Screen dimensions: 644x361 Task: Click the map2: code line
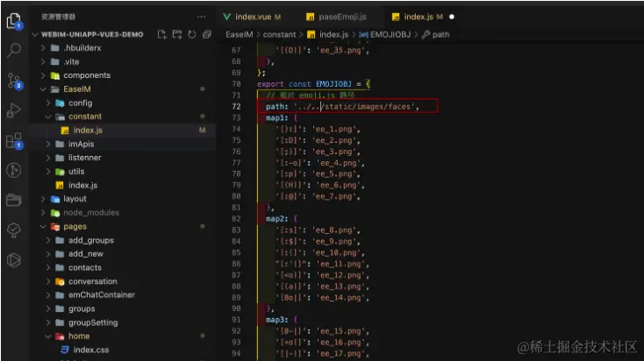(282, 219)
